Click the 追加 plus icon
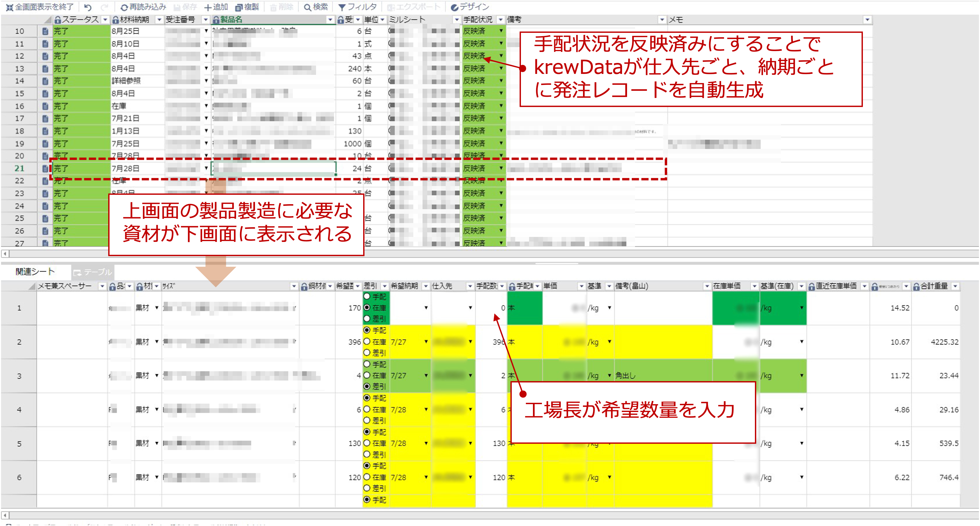The image size is (980, 526). pos(208,7)
